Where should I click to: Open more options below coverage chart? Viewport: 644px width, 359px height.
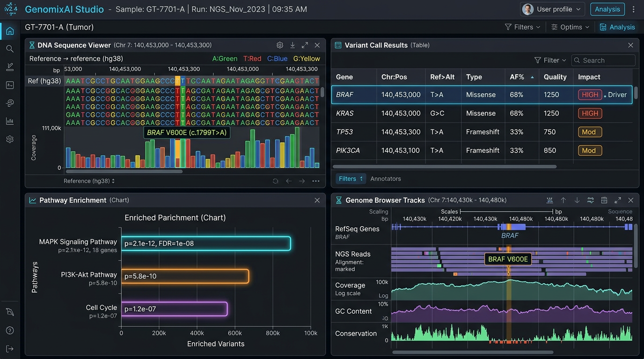pyautogui.click(x=316, y=181)
